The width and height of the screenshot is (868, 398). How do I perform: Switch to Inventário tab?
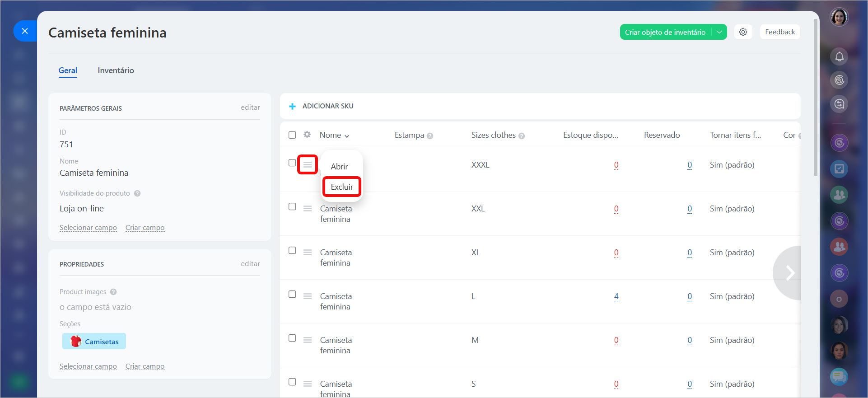click(x=116, y=70)
